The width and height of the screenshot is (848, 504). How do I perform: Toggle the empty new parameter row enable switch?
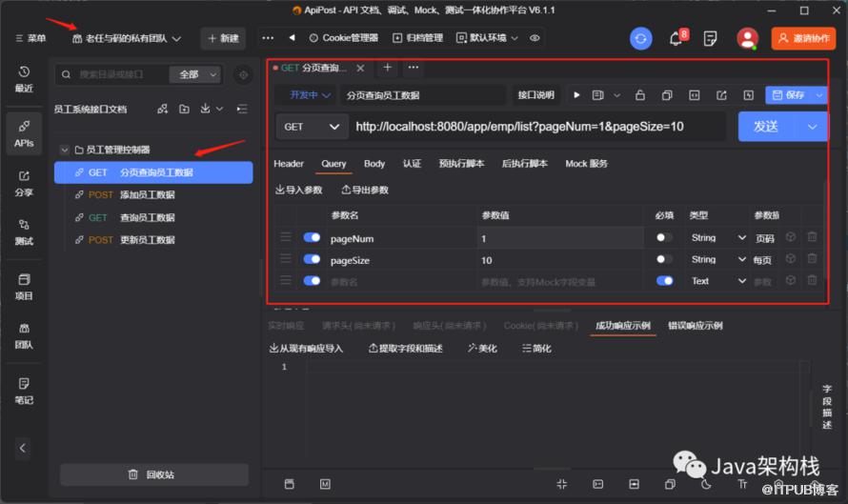pyautogui.click(x=313, y=281)
